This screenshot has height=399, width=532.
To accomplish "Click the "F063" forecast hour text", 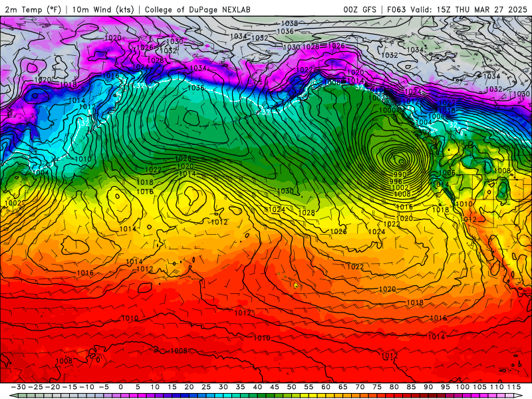I will [397, 9].
